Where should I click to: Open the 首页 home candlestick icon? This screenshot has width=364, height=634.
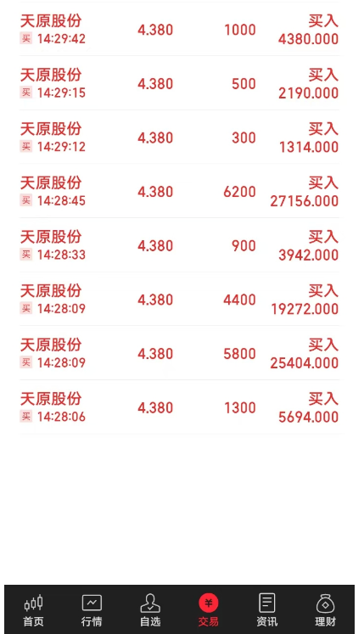point(33,603)
